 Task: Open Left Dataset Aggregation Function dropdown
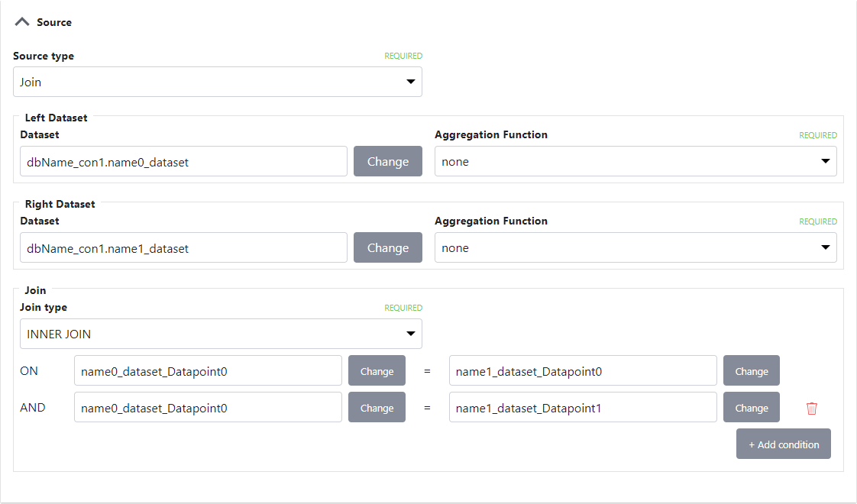(x=635, y=161)
